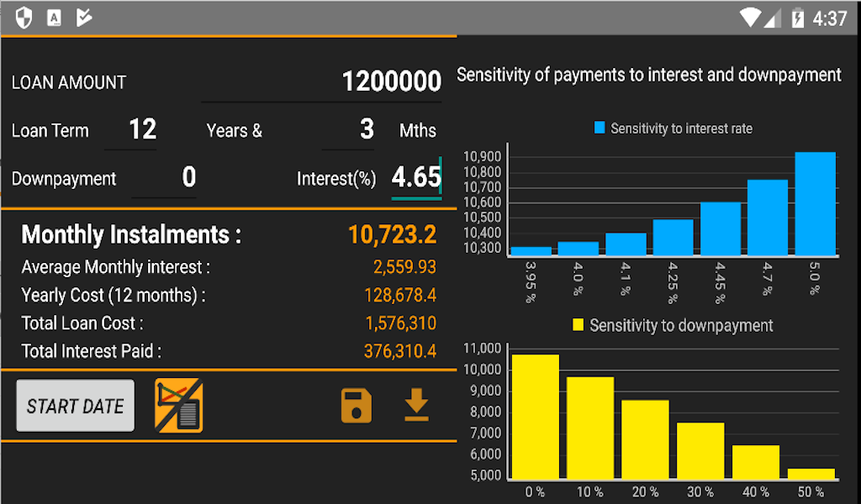The image size is (861, 504).
Task: Tap the 20 % downpayment bar
Action: tap(645, 439)
